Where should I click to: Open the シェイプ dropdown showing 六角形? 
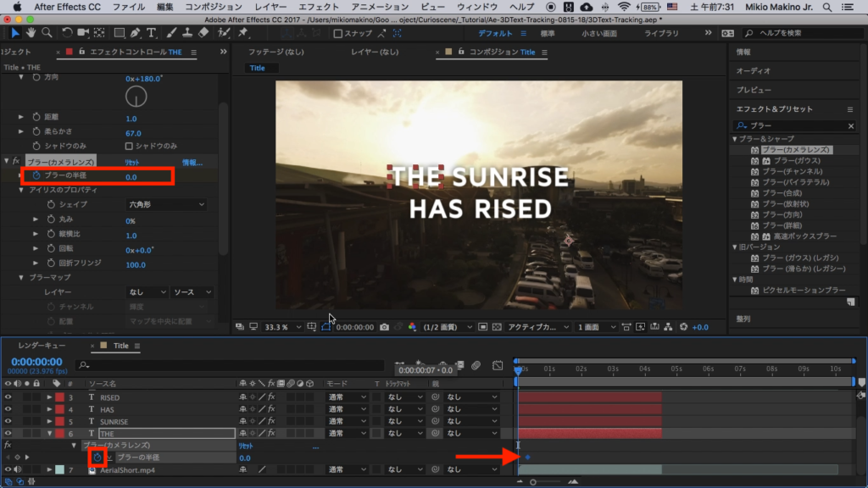pyautogui.click(x=166, y=205)
